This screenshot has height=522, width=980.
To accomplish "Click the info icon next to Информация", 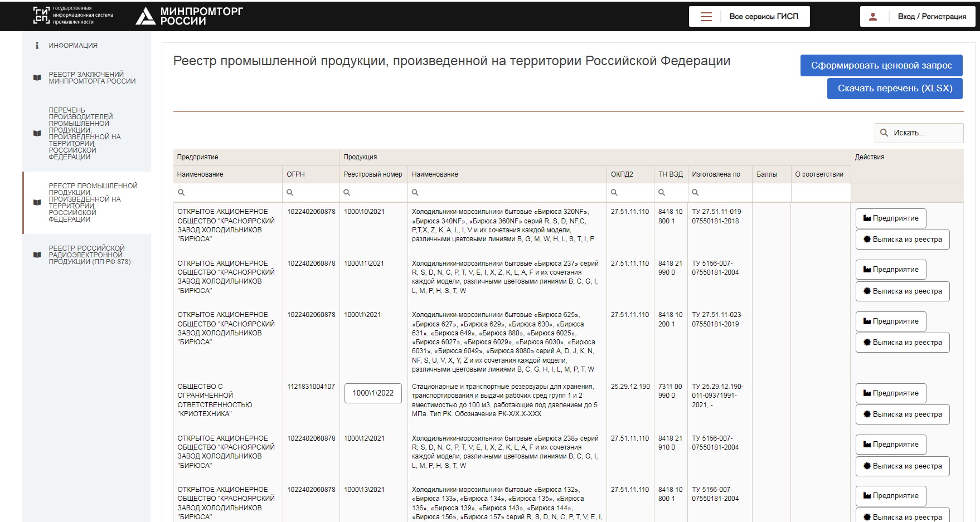I will 37,46.
